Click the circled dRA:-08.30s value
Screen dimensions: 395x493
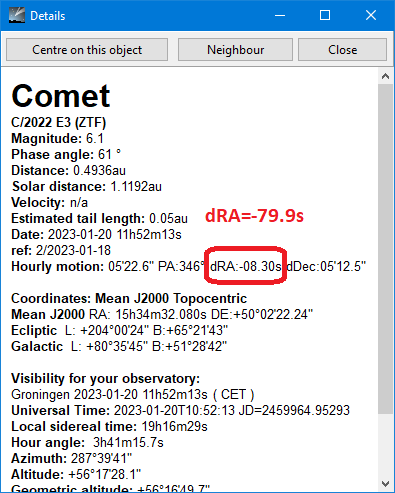[x=246, y=266]
